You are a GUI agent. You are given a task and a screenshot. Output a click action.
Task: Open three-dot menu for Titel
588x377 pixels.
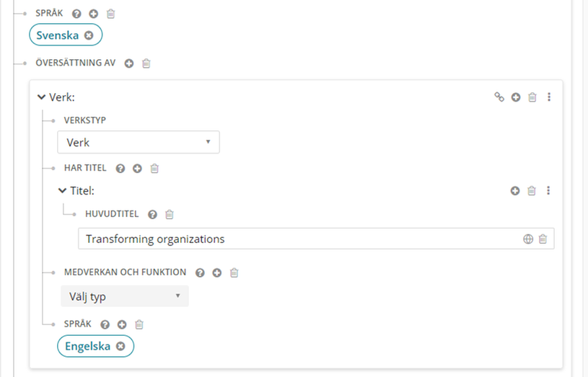(x=549, y=191)
